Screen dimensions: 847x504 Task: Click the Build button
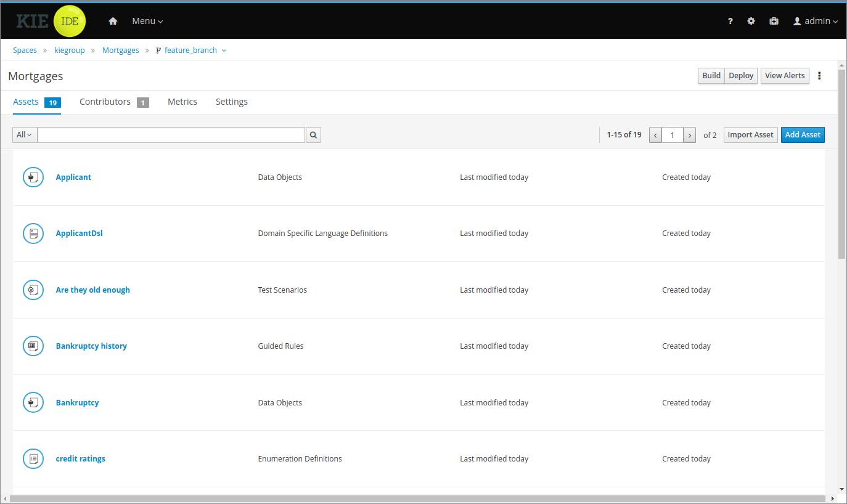pos(711,76)
